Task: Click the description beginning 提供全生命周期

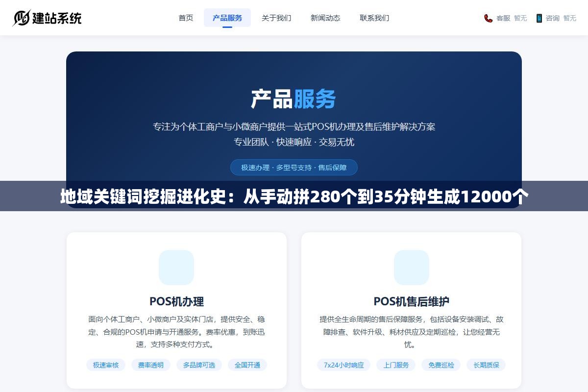Action: pos(412,332)
